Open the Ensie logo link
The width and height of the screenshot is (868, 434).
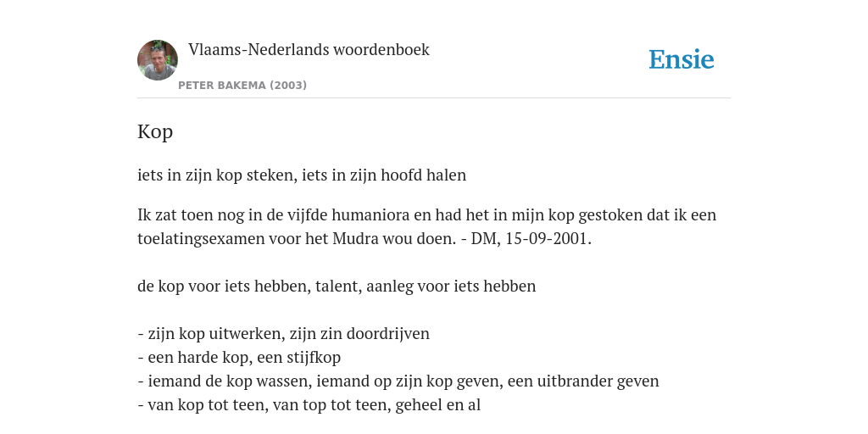682,59
